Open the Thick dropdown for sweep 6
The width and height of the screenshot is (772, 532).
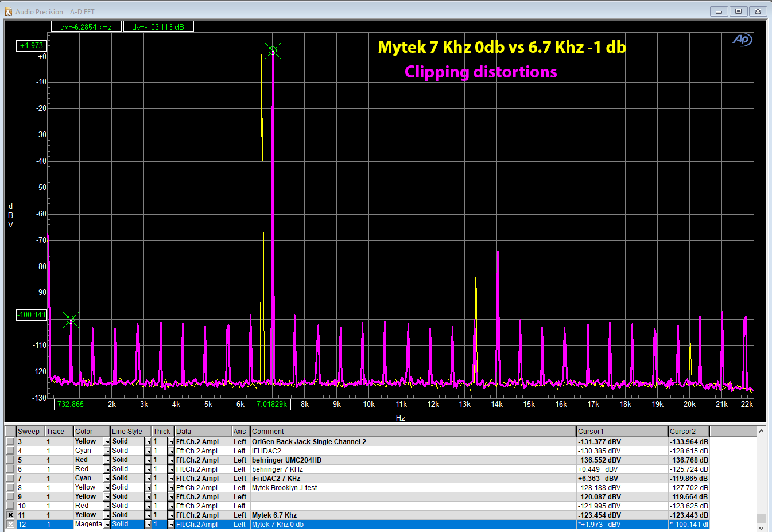171,469
